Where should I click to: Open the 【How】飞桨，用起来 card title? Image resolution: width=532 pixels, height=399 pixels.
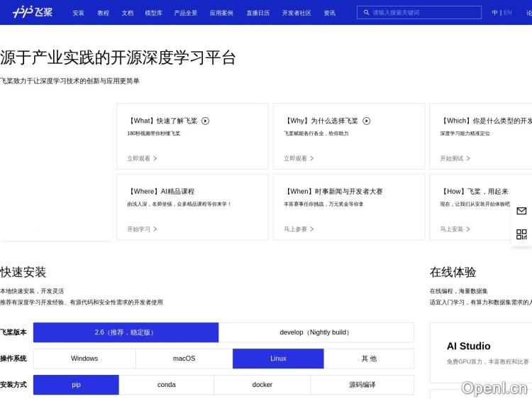pos(475,192)
